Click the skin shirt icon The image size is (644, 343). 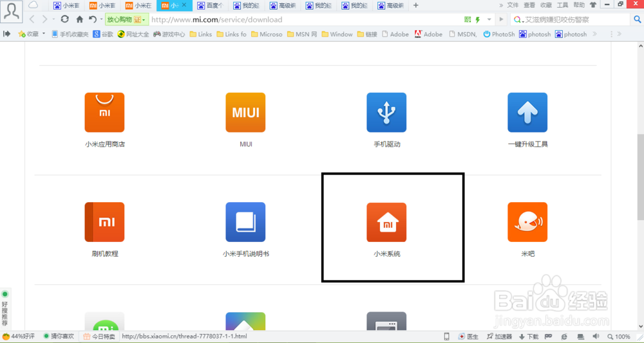click(x=593, y=5)
